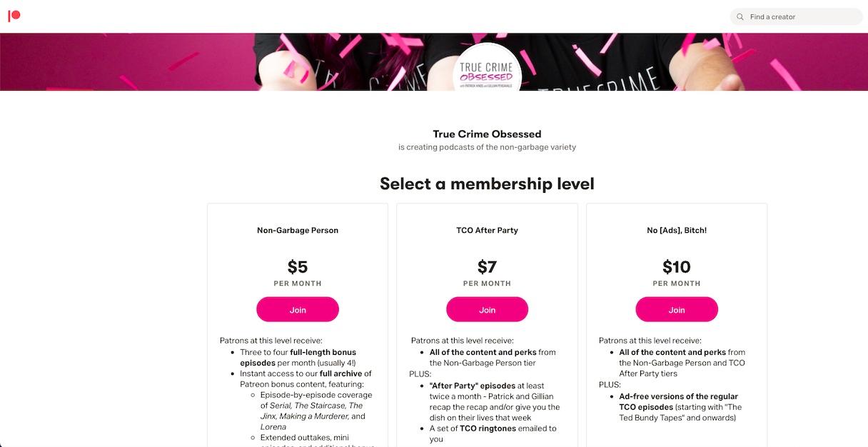Viewport: 868px width, 447px height.
Task: Click the $10 per month price
Action: [676, 267]
